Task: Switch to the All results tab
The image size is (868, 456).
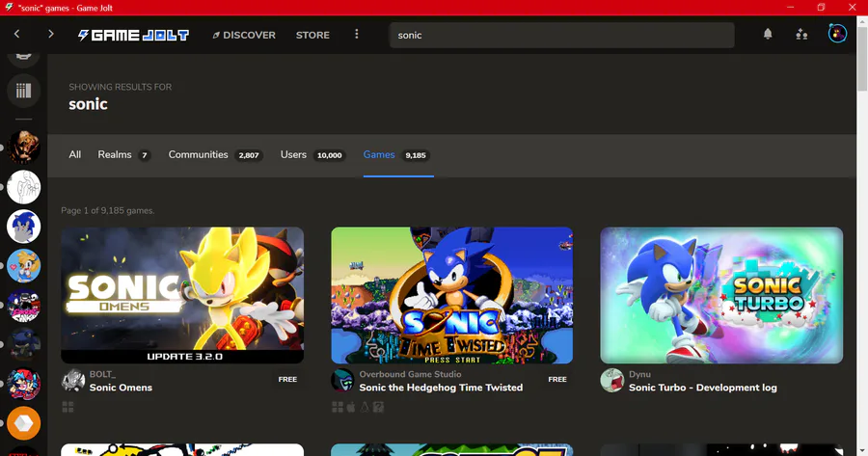Action: tap(74, 155)
